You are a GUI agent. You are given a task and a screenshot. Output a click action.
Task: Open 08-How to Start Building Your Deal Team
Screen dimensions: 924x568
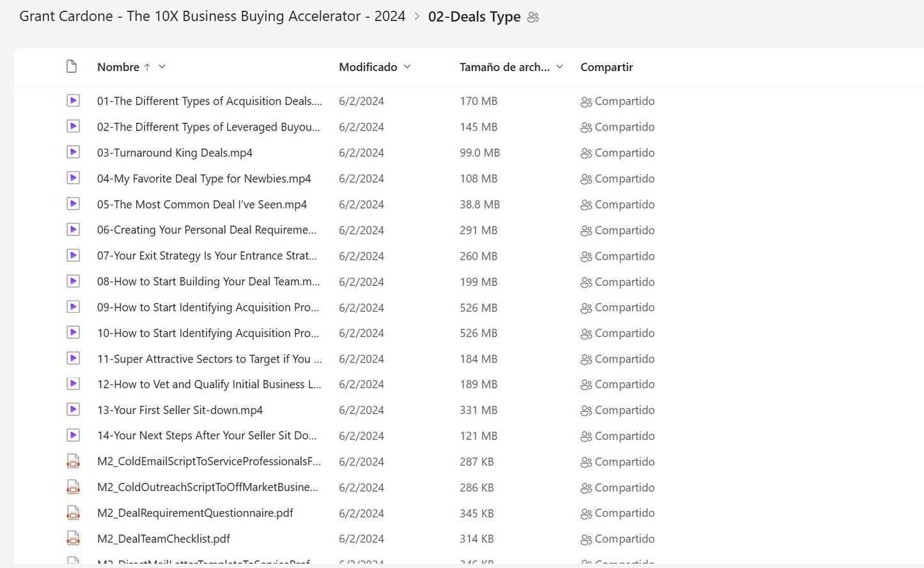click(x=208, y=281)
